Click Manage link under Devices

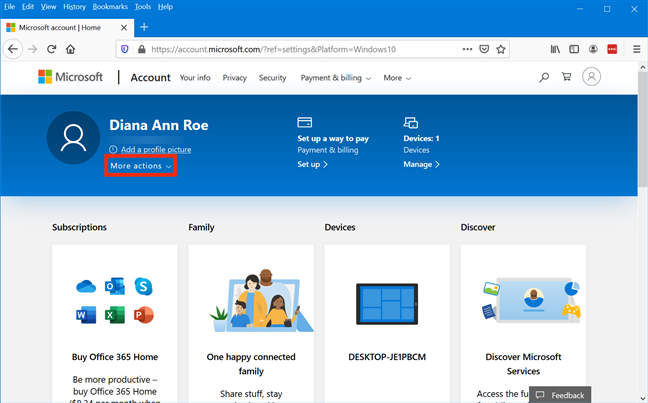point(421,164)
